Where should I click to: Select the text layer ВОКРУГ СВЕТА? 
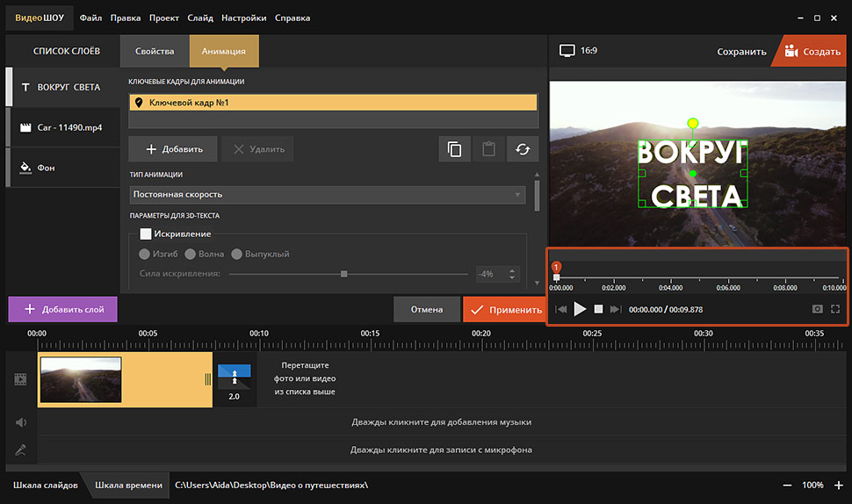[x=63, y=87]
